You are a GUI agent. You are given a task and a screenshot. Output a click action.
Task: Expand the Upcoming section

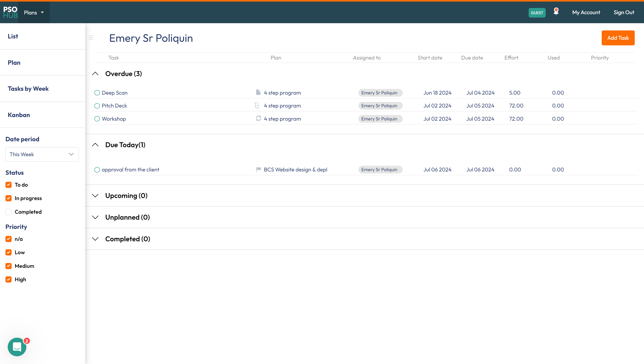[95, 196]
